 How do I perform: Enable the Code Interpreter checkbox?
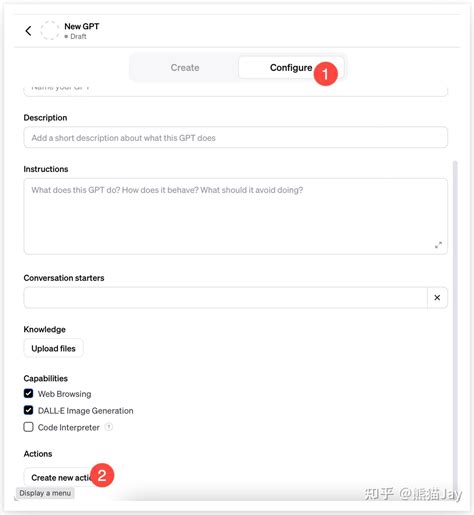[x=28, y=427]
